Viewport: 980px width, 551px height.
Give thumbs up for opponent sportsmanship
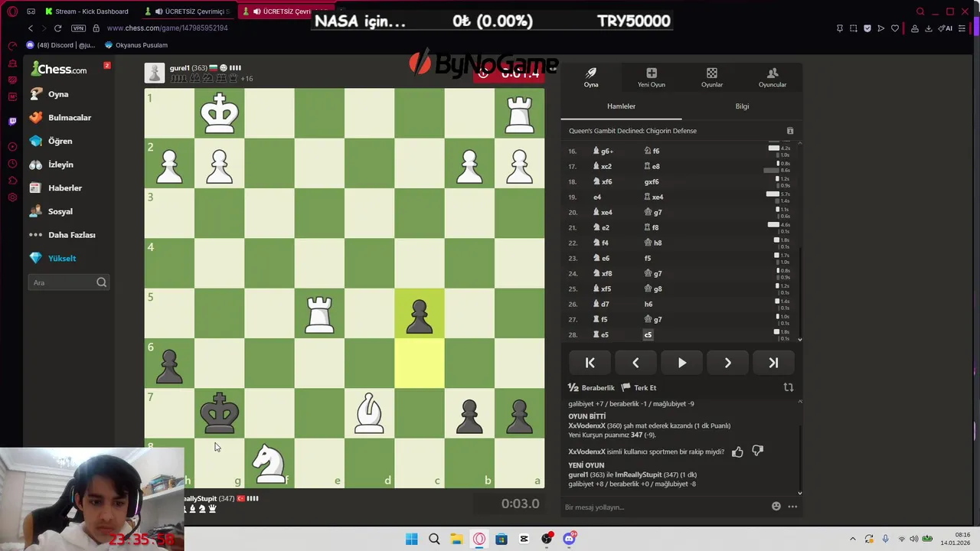click(737, 452)
